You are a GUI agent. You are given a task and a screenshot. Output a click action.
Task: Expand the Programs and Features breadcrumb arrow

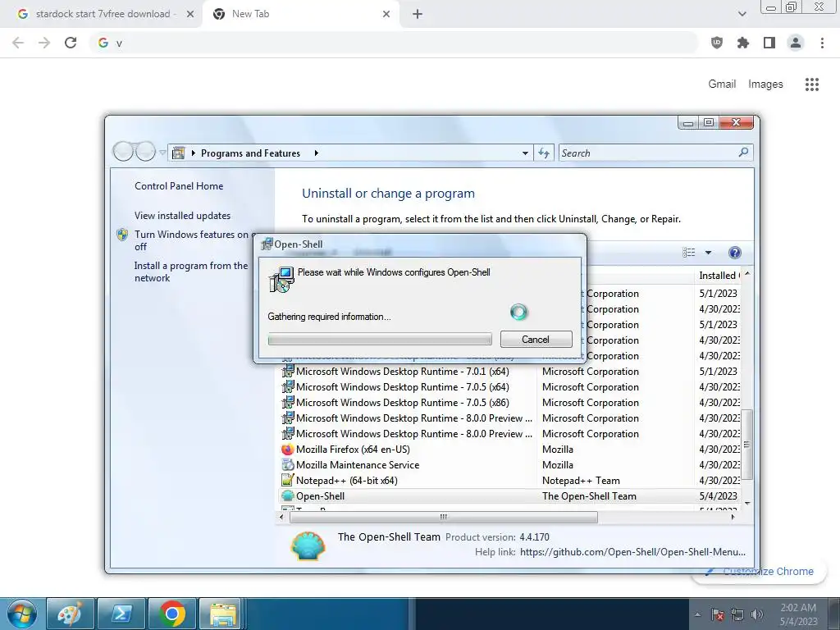tap(316, 153)
